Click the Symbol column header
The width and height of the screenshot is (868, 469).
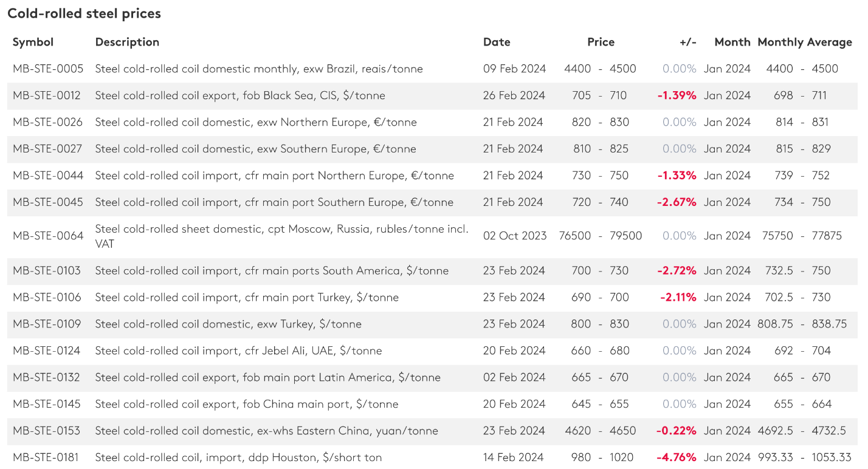tap(33, 42)
